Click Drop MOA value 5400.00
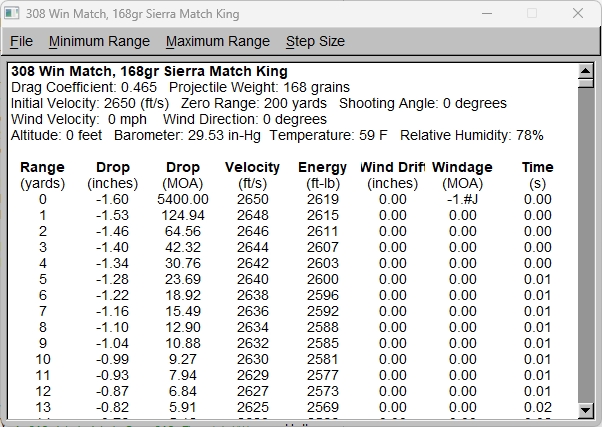The width and height of the screenshot is (602, 427). pyautogui.click(x=183, y=199)
